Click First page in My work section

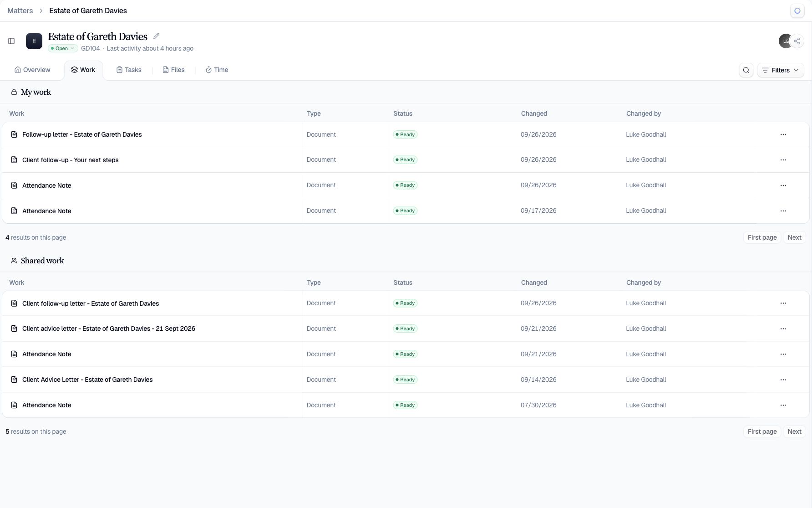tap(762, 237)
